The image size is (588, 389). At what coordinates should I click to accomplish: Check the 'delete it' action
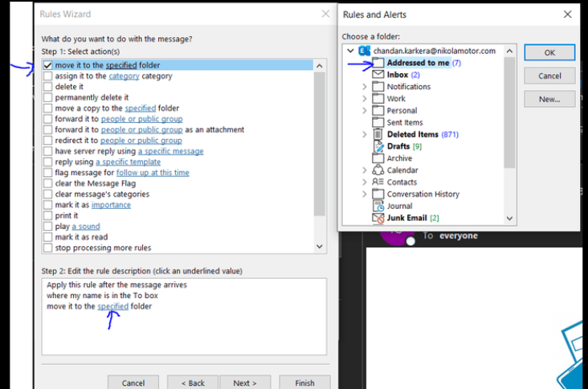pos(47,87)
